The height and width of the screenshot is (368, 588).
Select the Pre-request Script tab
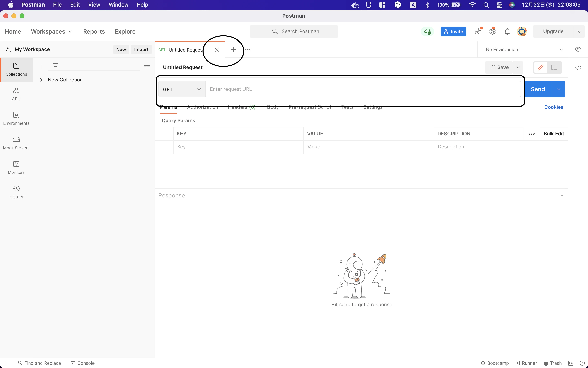[x=310, y=107]
